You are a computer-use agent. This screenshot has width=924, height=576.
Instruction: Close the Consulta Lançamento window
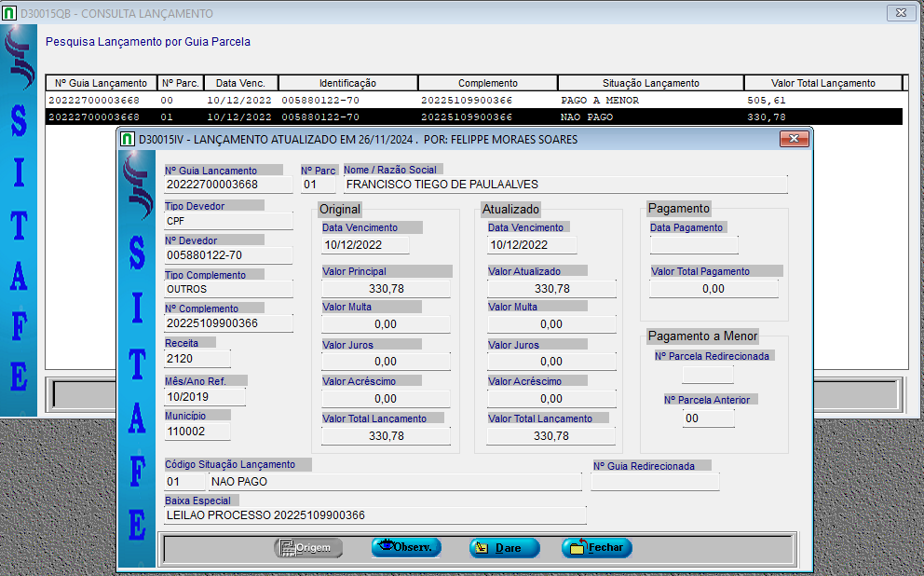900,13
